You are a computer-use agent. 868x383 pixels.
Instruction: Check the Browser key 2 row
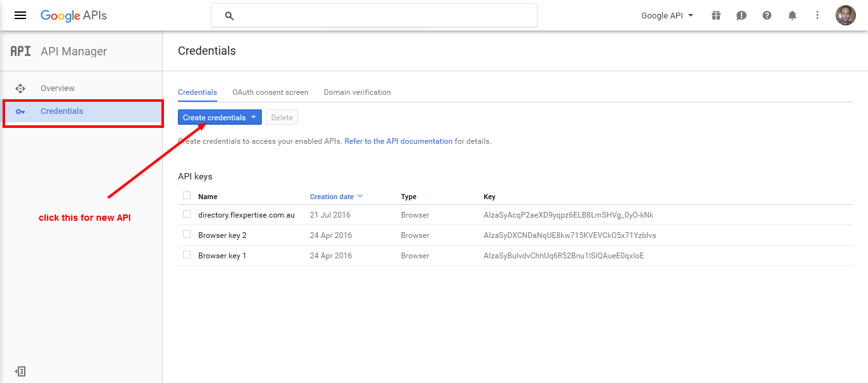coord(187,234)
